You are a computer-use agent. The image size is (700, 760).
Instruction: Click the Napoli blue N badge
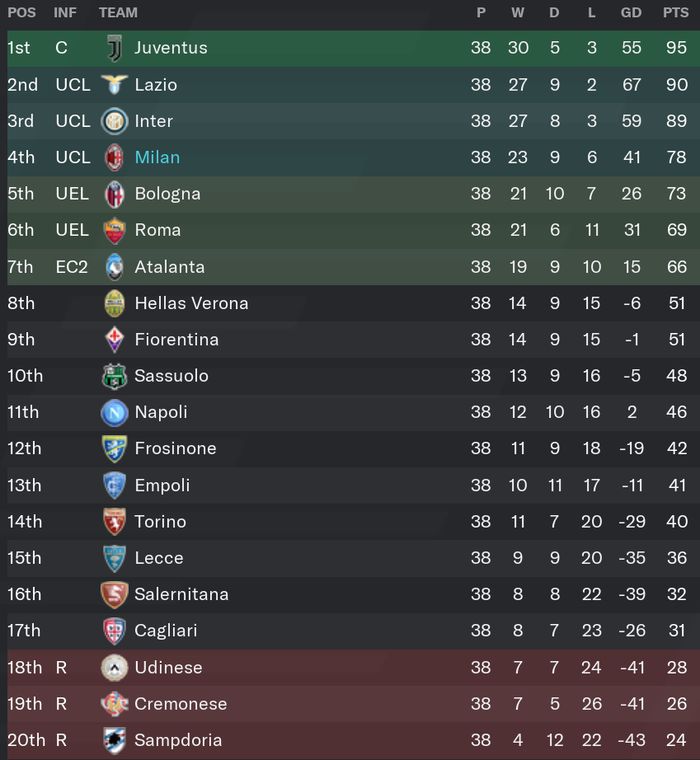(115, 412)
